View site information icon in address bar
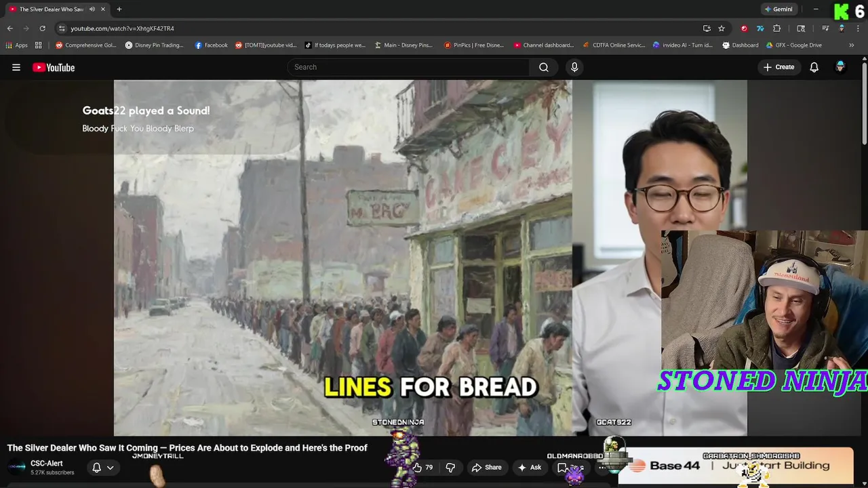Viewport: 868px width, 488px height. coord(62,28)
